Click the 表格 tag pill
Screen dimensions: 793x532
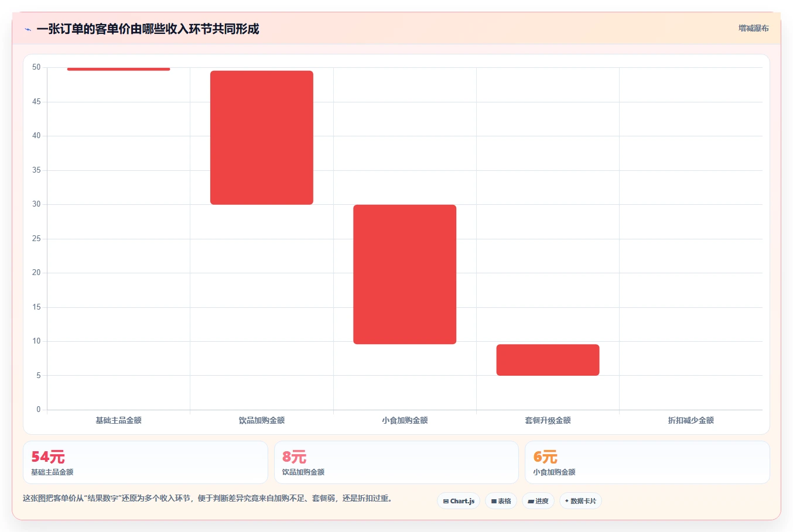click(501, 501)
